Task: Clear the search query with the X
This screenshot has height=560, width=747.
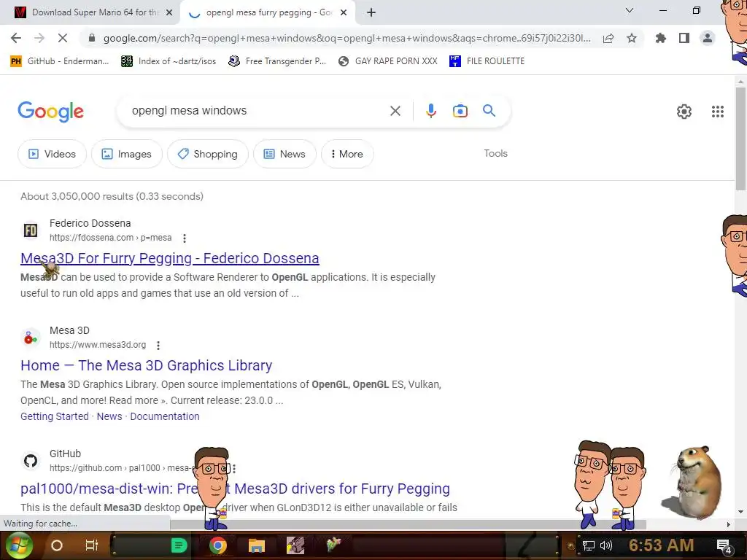Action: (395, 111)
